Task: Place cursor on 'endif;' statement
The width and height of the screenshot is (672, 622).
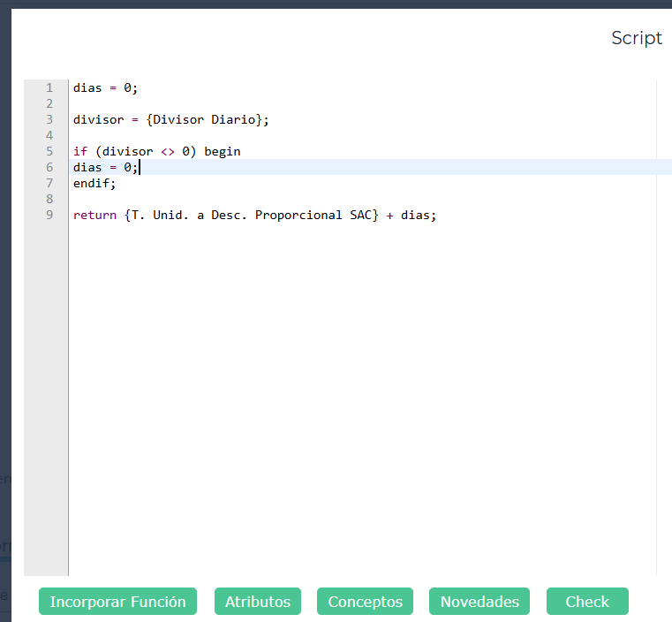Action: (x=94, y=184)
